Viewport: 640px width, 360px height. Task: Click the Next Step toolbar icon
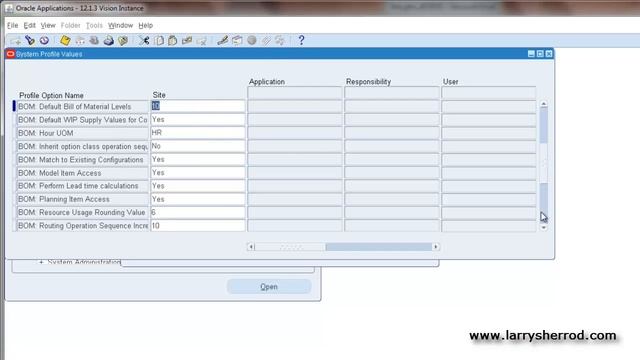click(80, 40)
